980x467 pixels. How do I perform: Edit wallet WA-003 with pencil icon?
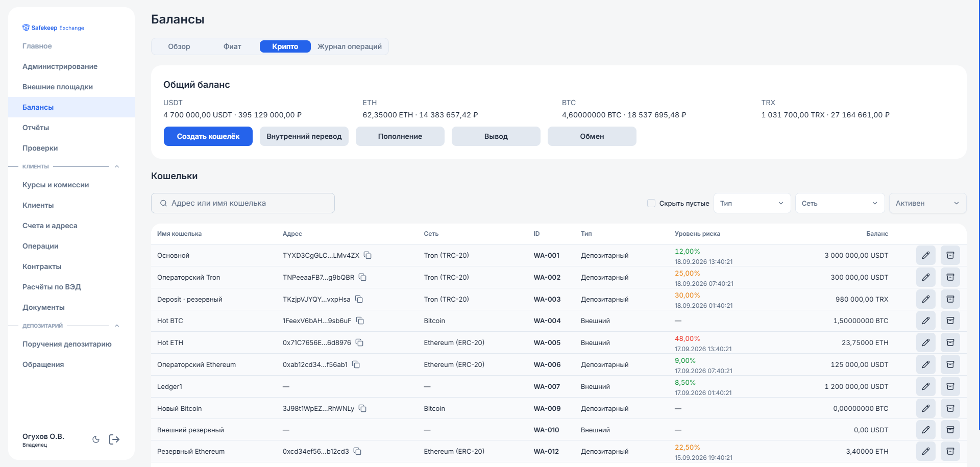tap(926, 299)
